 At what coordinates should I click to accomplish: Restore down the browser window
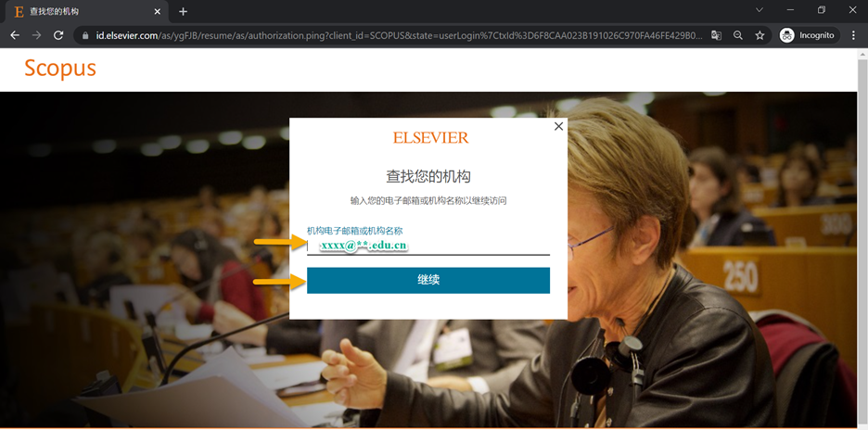tap(822, 10)
